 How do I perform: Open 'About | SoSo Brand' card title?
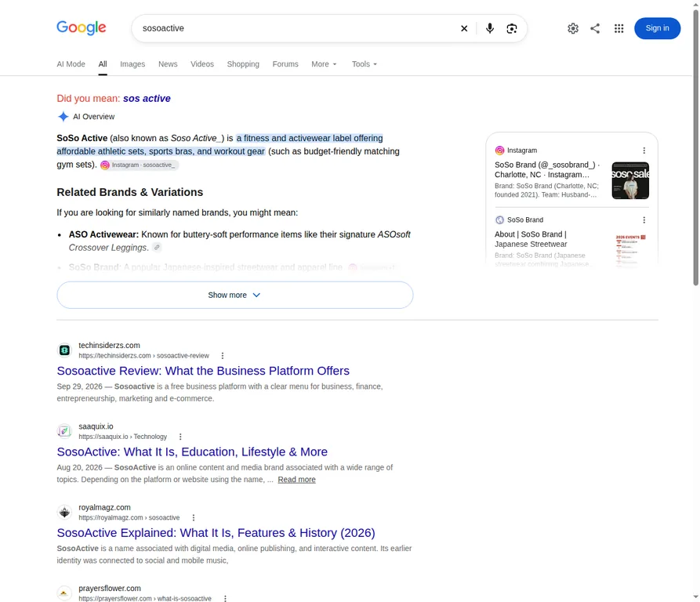pyautogui.click(x=531, y=239)
